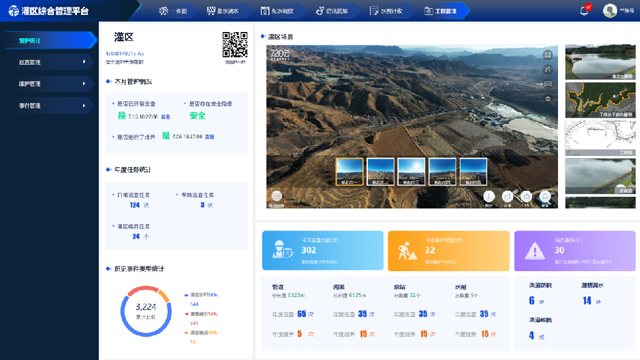Open the purple 30 pending events card
Viewport: 640px width, 360px height.
click(x=575, y=250)
